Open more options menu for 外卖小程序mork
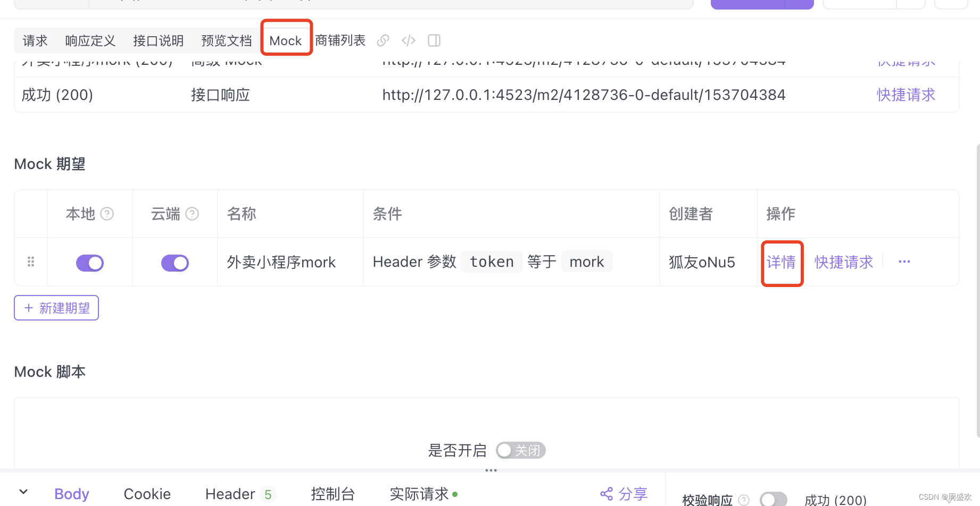The width and height of the screenshot is (980, 506). [904, 262]
